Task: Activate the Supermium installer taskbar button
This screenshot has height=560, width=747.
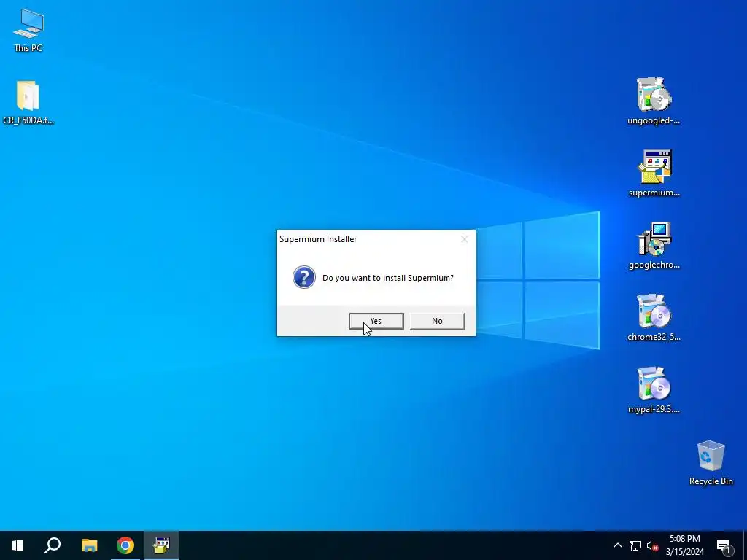Action: point(161,545)
